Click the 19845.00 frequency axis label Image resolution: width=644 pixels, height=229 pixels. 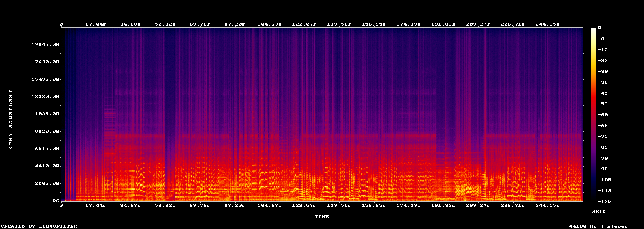pos(45,45)
